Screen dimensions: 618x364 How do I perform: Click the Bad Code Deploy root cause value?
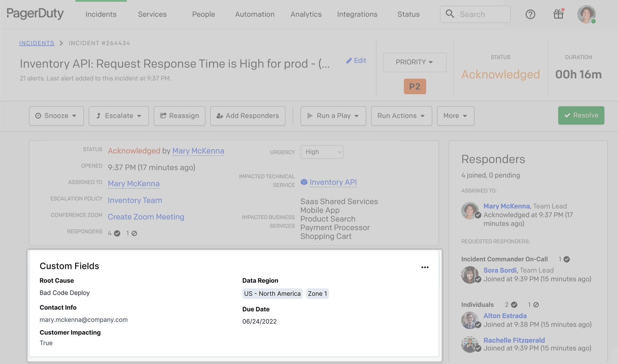[65, 293]
